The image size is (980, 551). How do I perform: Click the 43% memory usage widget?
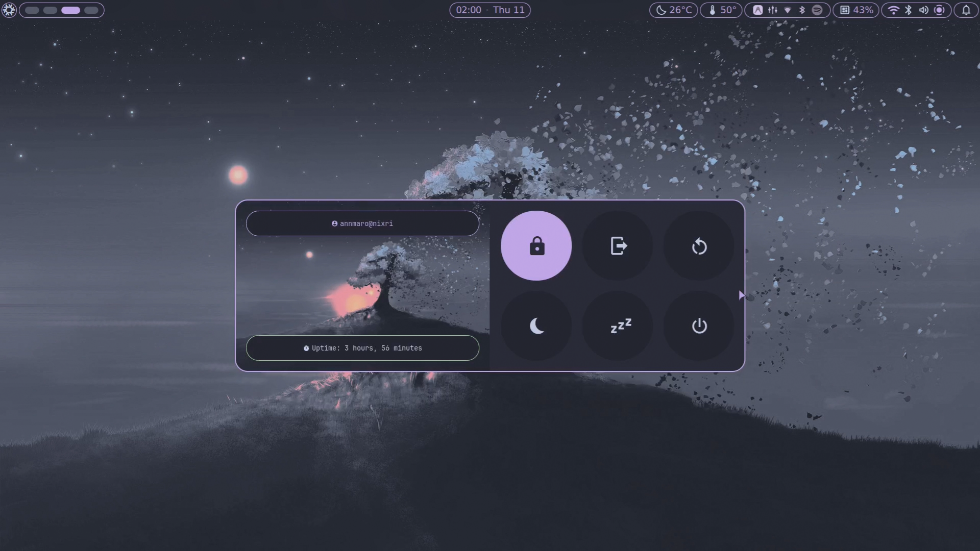point(856,10)
